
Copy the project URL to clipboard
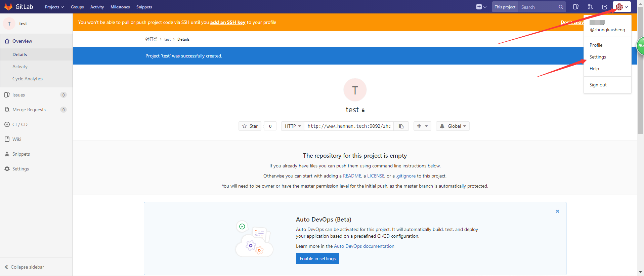(401, 126)
